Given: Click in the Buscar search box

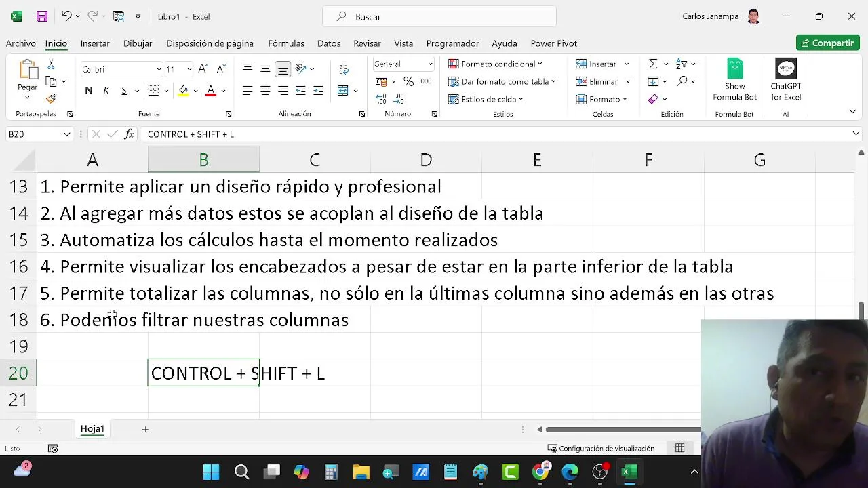Looking at the screenshot, I should pyautogui.click(x=439, y=16).
